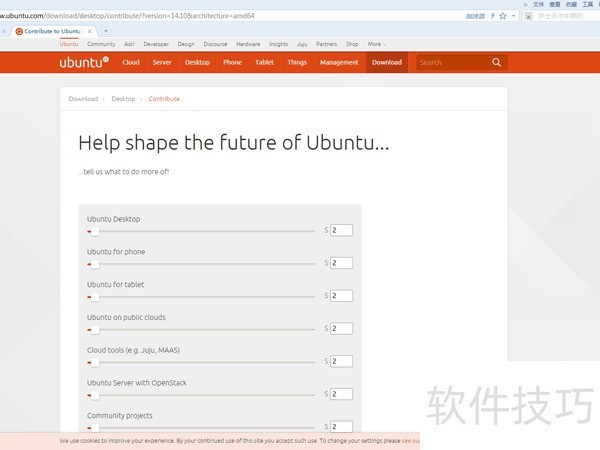Visit the Discourse link
The image size is (600, 450).
215,44
